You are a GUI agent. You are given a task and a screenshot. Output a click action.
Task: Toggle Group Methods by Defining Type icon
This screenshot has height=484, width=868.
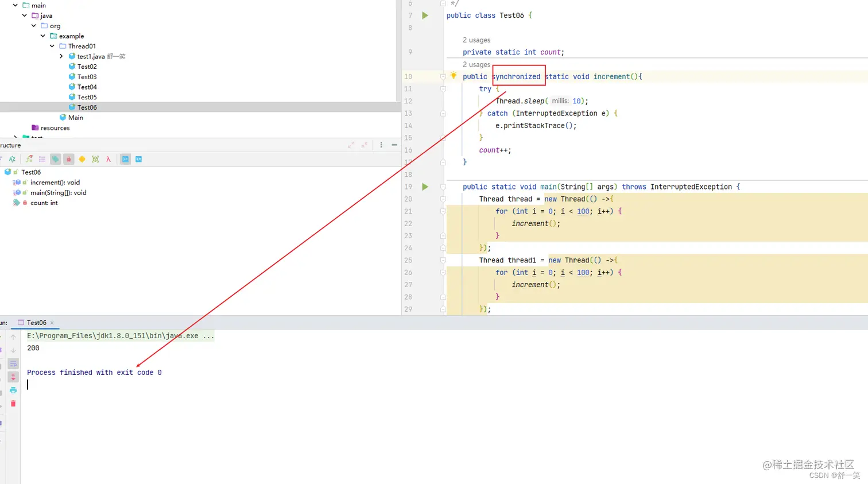click(x=29, y=160)
